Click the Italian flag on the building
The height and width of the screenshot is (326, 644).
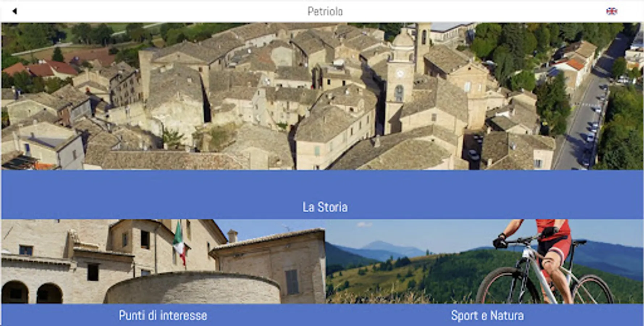[180, 242]
